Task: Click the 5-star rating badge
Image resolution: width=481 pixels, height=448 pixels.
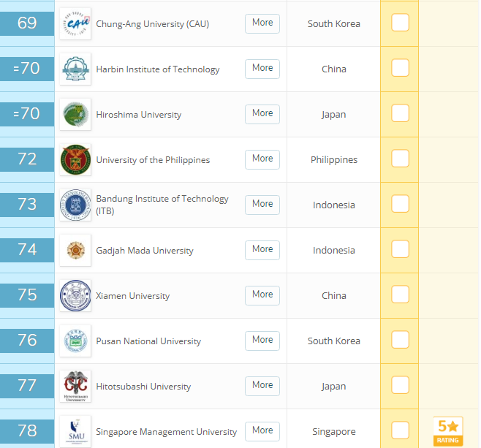Action: coord(448,431)
